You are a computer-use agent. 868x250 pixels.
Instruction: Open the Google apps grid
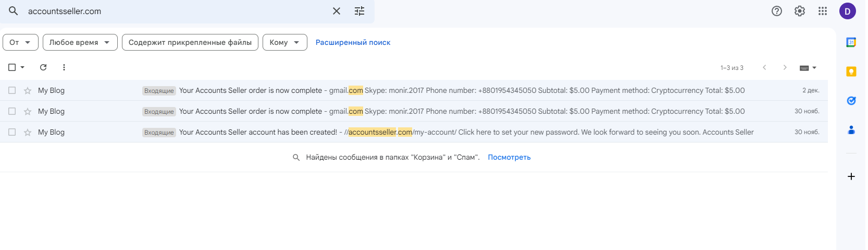point(823,11)
